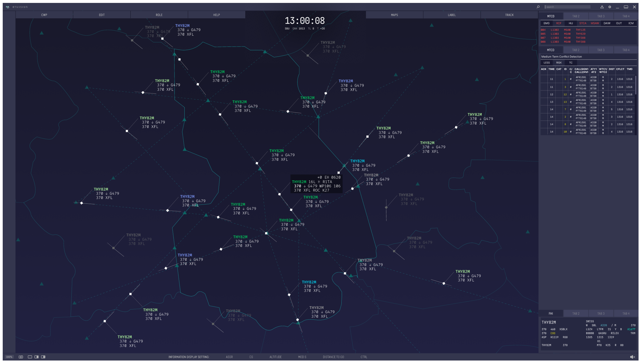Toggle the TC filter in MTCD

tap(571, 63)
